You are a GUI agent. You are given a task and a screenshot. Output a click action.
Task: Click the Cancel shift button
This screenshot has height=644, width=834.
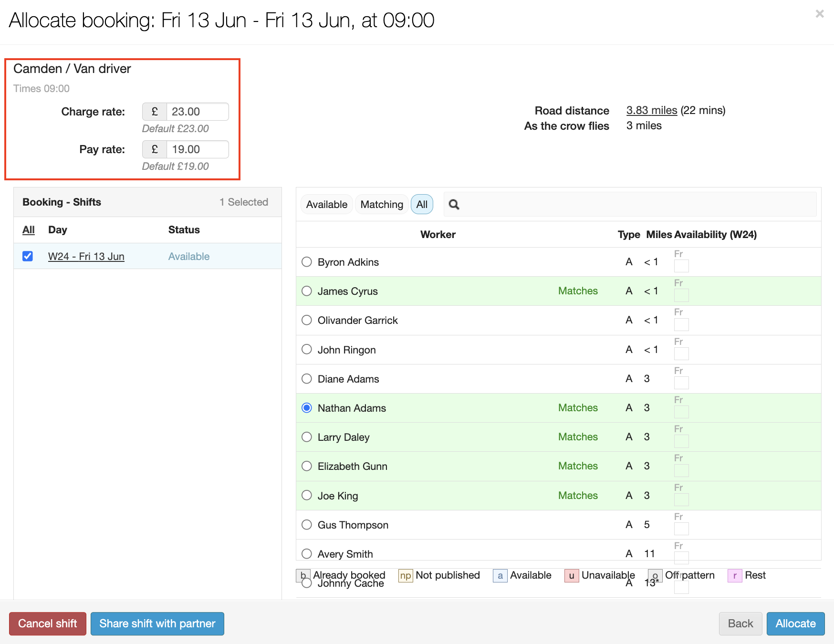(47, 623)
